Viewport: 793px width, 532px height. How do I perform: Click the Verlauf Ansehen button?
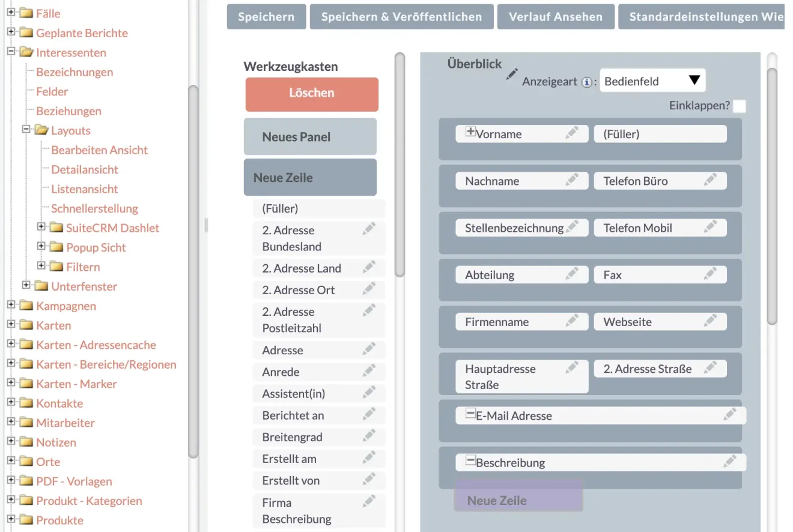[x=556, y=17]
